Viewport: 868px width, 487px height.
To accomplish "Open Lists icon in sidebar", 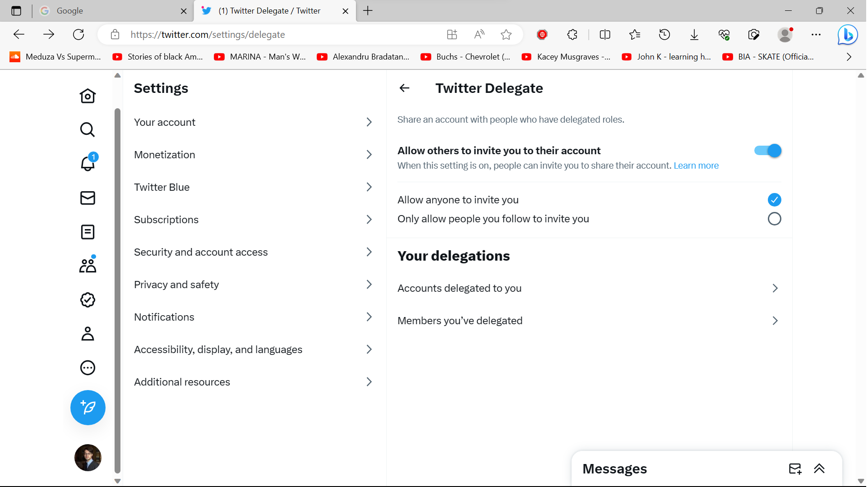I will tap(88, 232).
